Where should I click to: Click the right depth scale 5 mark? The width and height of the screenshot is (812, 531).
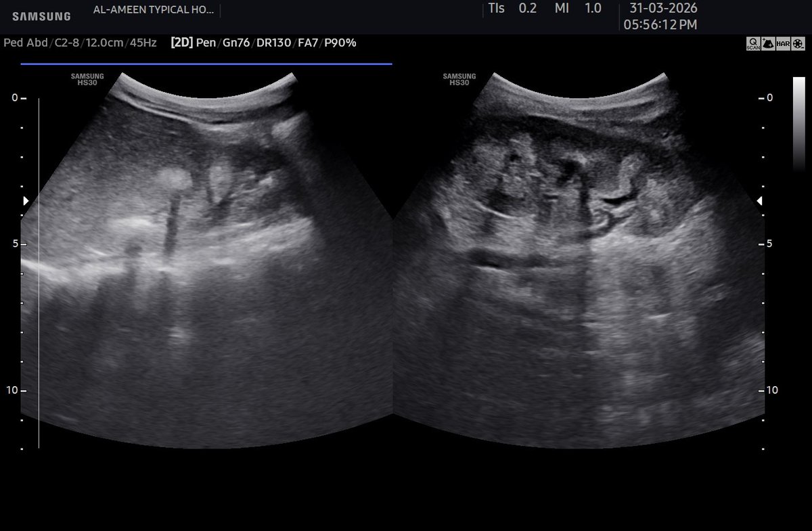tap(770, 244)
